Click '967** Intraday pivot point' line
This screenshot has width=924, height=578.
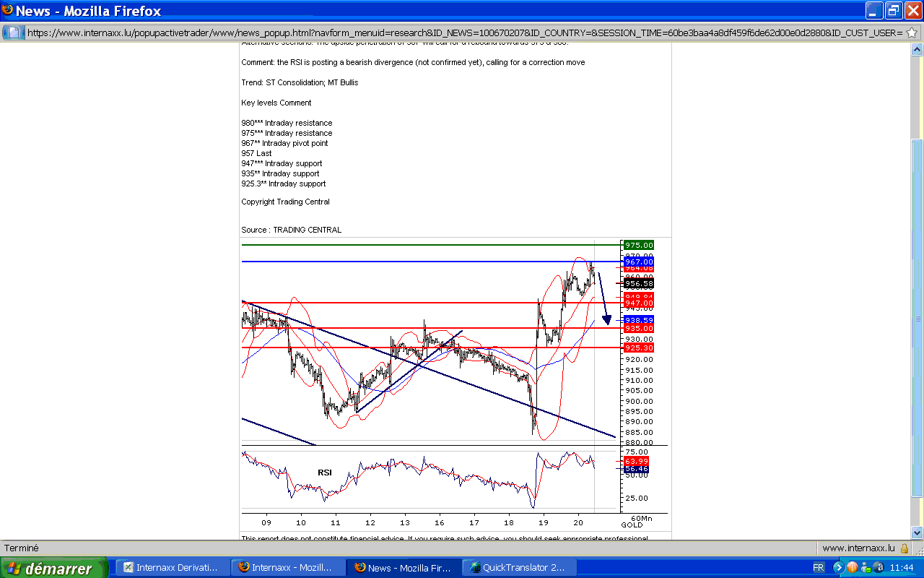pyautogui.click(x=286, y=143)
